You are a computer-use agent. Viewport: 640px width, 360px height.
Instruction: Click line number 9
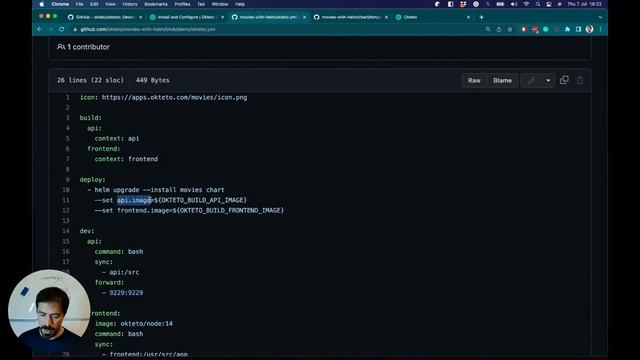pyautogui.click(x=67, y=180)
